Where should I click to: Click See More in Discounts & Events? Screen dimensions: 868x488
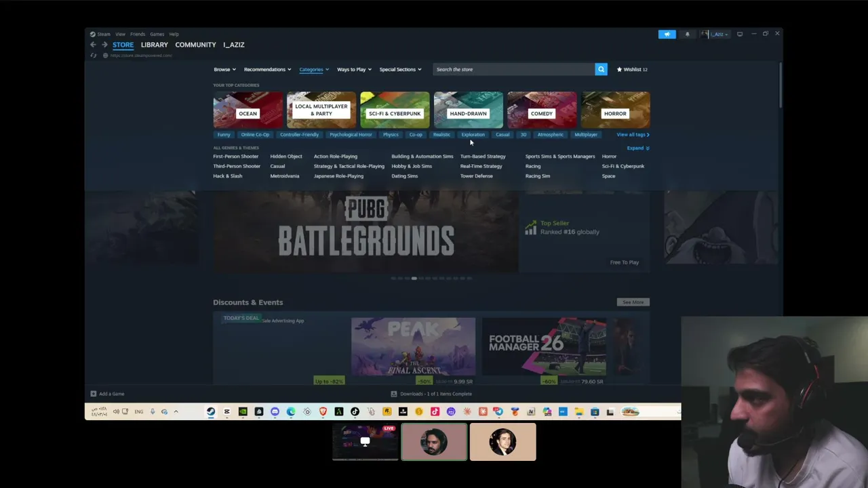tap(633, 302)
